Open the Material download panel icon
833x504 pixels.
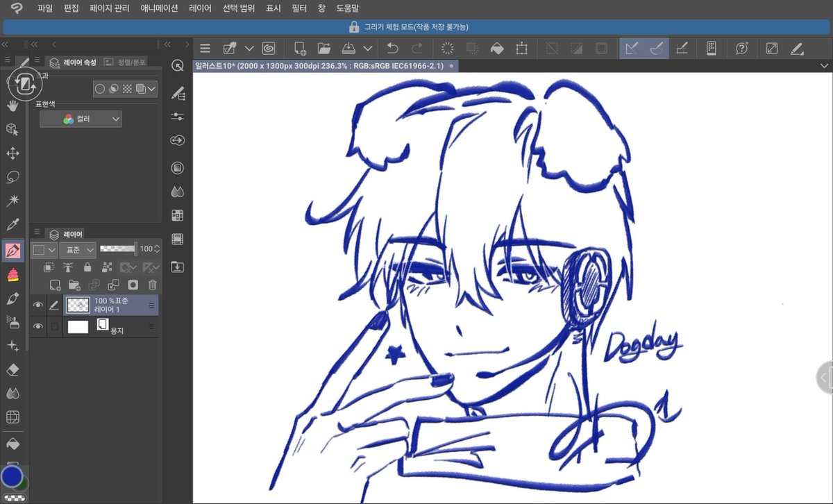[x=178, y=267]
